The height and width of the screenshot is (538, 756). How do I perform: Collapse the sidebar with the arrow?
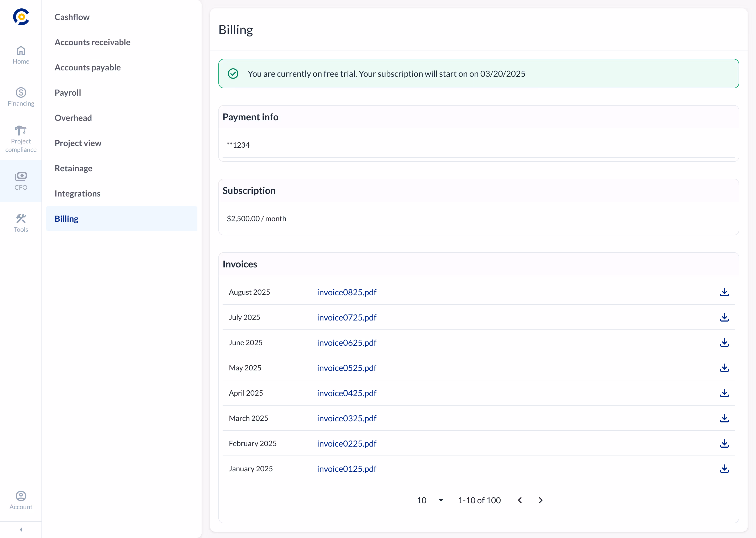[21, 529]
